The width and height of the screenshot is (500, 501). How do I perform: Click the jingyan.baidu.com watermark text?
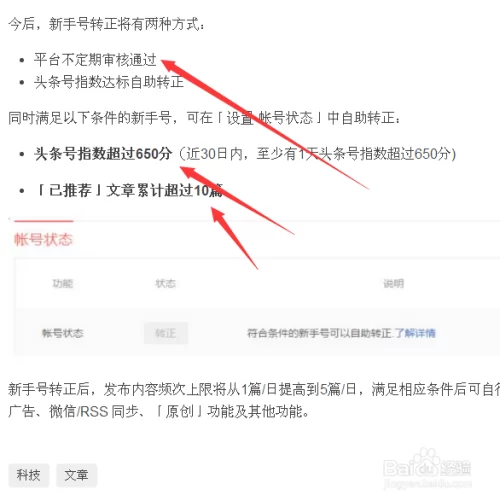(x=428, y=483)
